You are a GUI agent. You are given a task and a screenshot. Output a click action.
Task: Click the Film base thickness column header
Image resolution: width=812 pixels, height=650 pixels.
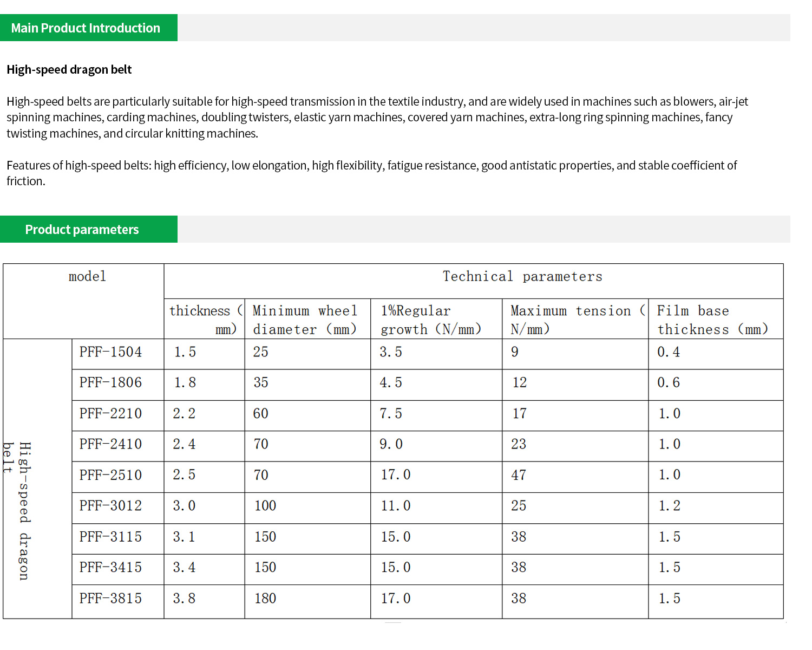click(712, 320)
